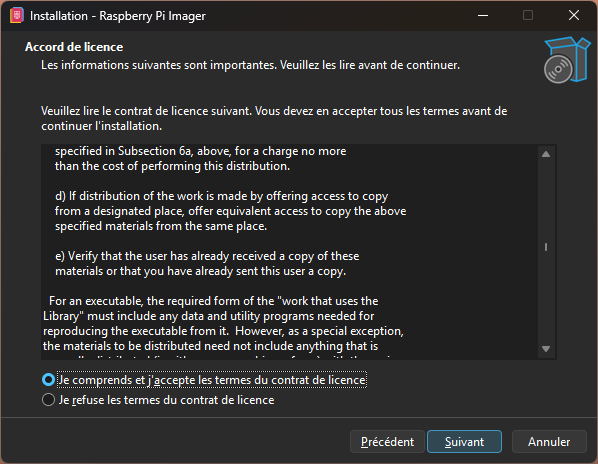Click the license scrollbar up arrow
This screenshot has width=598, height=464.
[x=546, y=154]
